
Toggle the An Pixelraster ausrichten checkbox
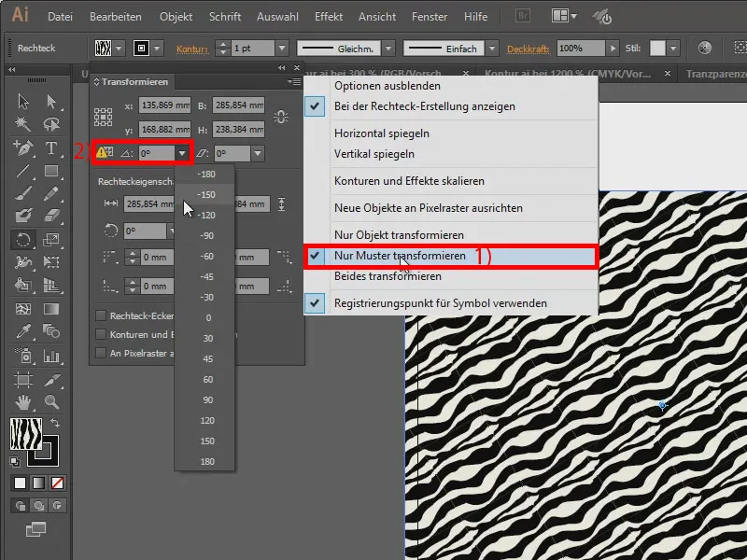[x=101, y=353]
